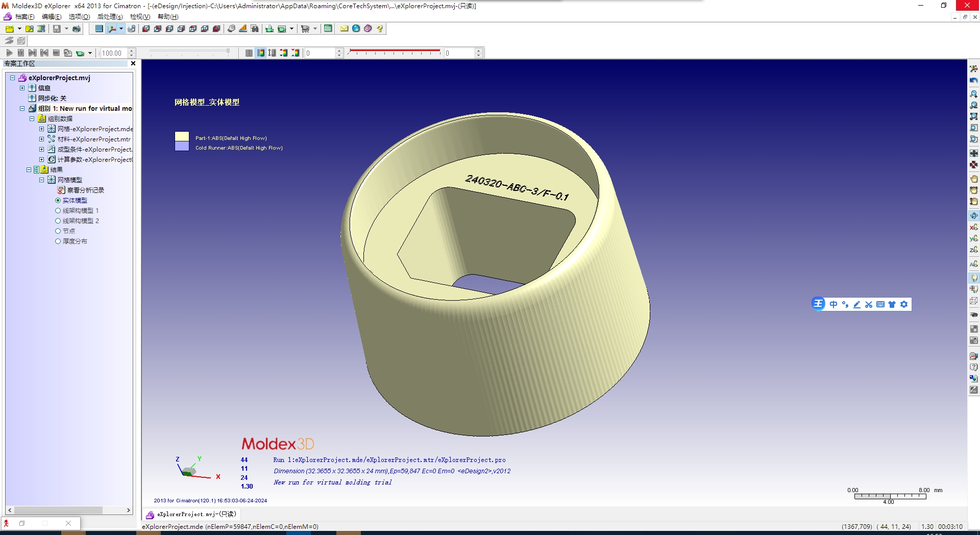Viewport: 980px width, 535px height.
Task: Click the solid red cube icon
Action: 216,29
